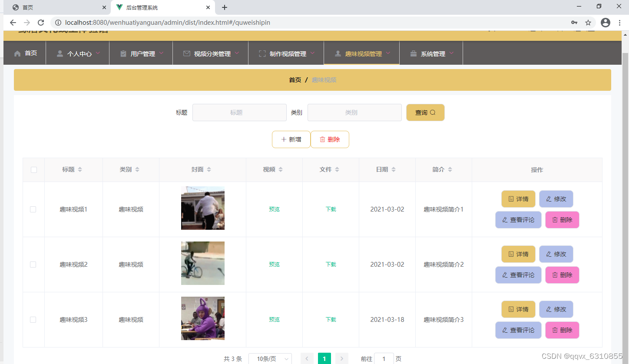This screenshot has width=629, height=364.
Task: Focus the 类别 search input field
Action: click(x=354, y=113)
